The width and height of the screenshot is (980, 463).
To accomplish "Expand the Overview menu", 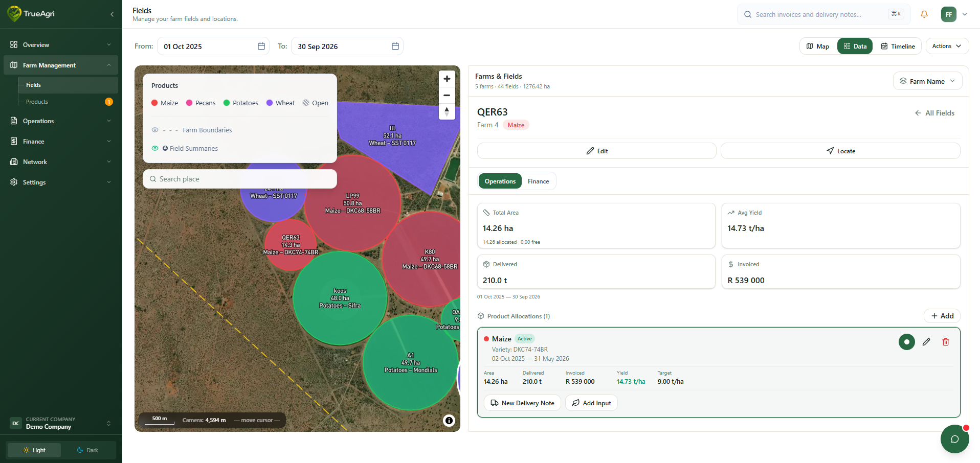I will (x=61, y=45).
